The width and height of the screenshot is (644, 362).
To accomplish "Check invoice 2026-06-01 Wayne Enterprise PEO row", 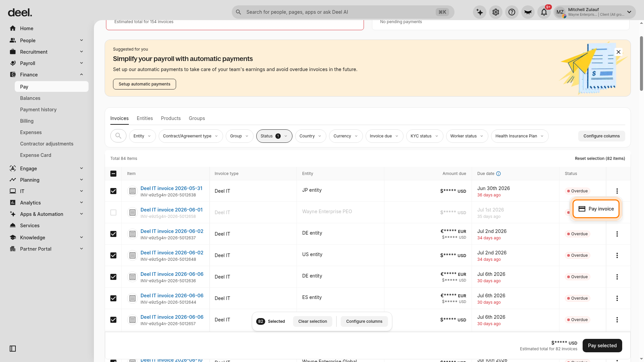I will pos(113,213).
